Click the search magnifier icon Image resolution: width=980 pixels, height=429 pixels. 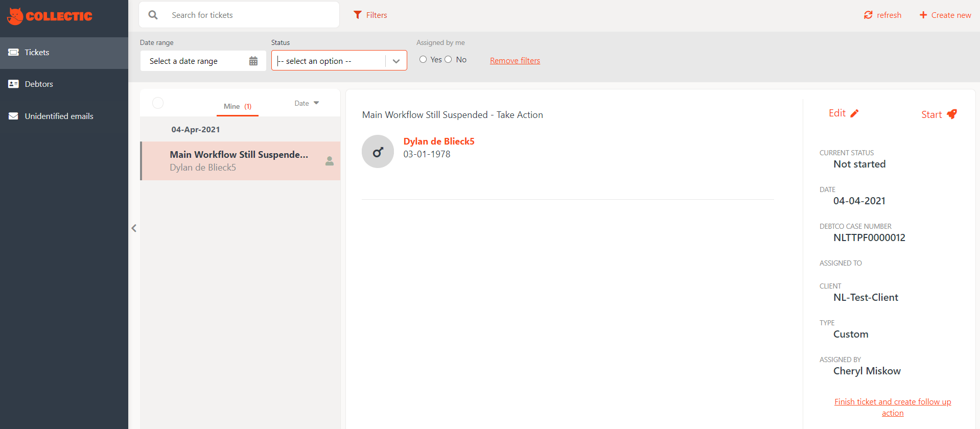(153, 15)
